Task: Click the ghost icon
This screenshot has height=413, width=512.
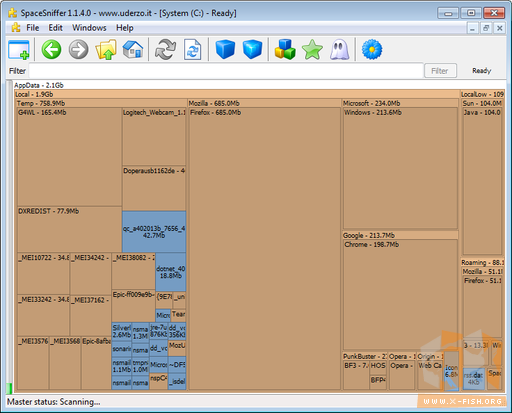Action: click(x=339, y=50)
